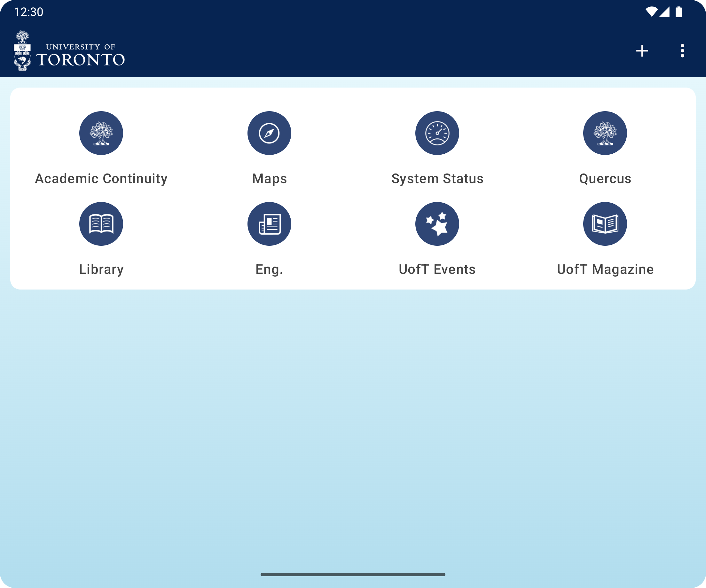Tap the battery status icon
Screen dimensions: 706x588
[x=679, y=12]
